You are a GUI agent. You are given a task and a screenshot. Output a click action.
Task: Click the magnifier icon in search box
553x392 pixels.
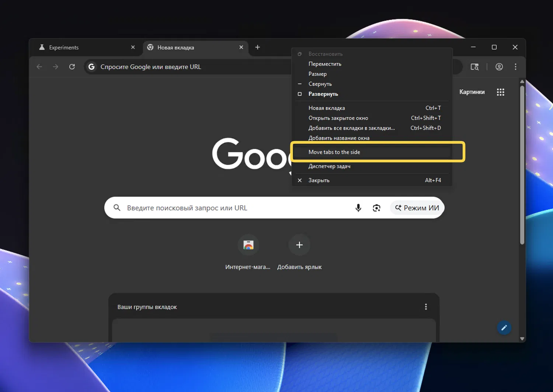pos(117,208)
